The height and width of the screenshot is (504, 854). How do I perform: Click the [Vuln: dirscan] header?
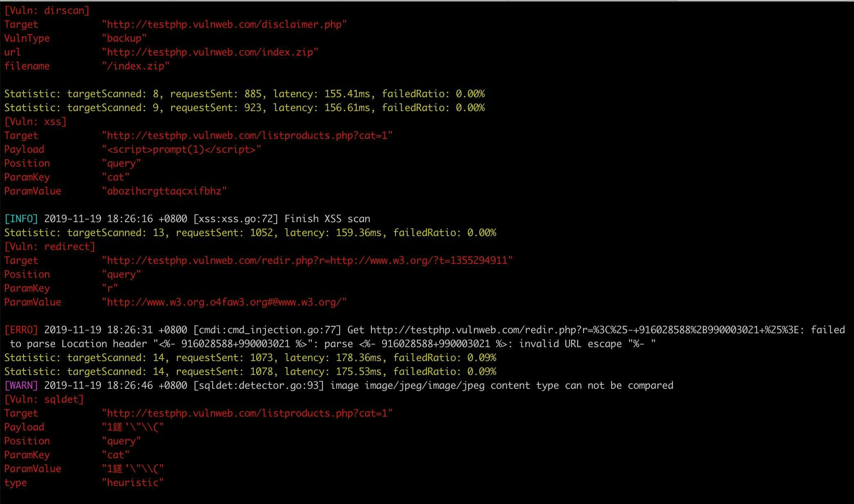[x=47, y=11]
